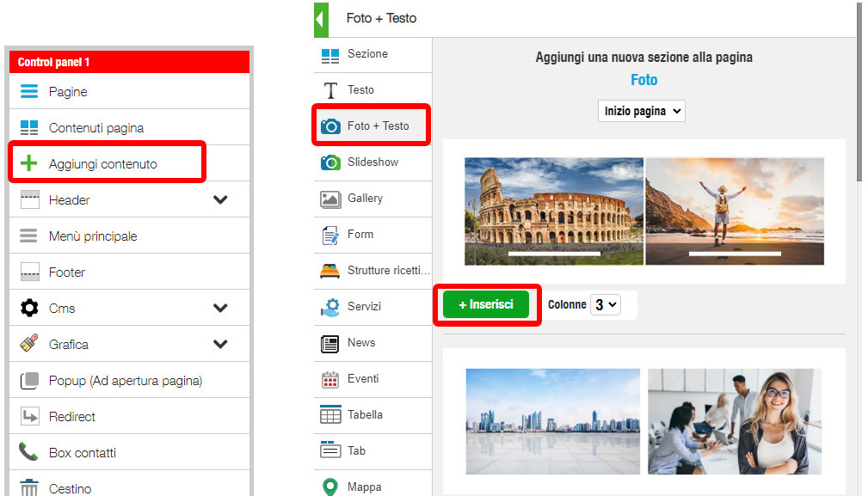Expand the Grafica submenu chevron

pyautogui.click(x=220, y=344)
